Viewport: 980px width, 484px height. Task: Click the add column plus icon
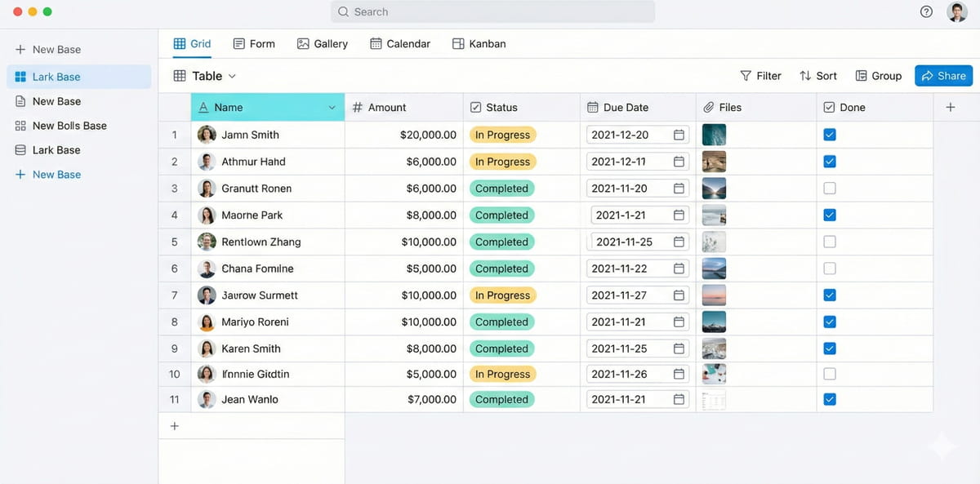click(950, 107)
